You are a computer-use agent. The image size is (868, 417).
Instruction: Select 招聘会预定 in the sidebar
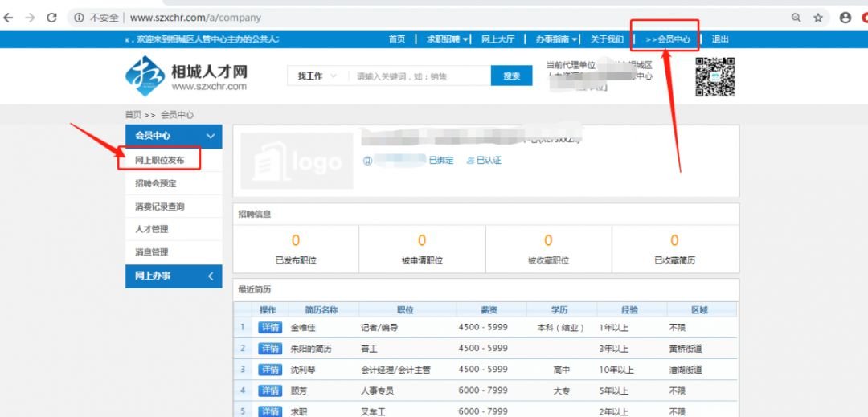[156, 184]
